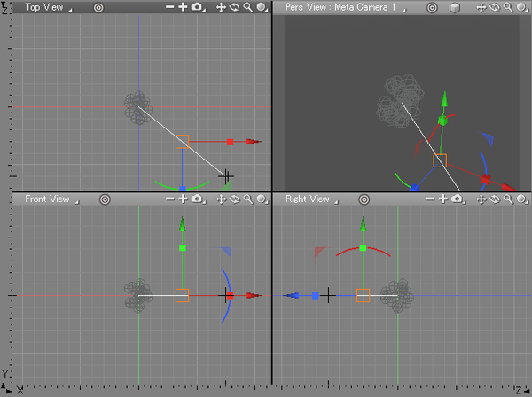The width and height of the screenshot is (532, 397).
Task: Open the Front View name dropdown
Action: click(51, 199)
